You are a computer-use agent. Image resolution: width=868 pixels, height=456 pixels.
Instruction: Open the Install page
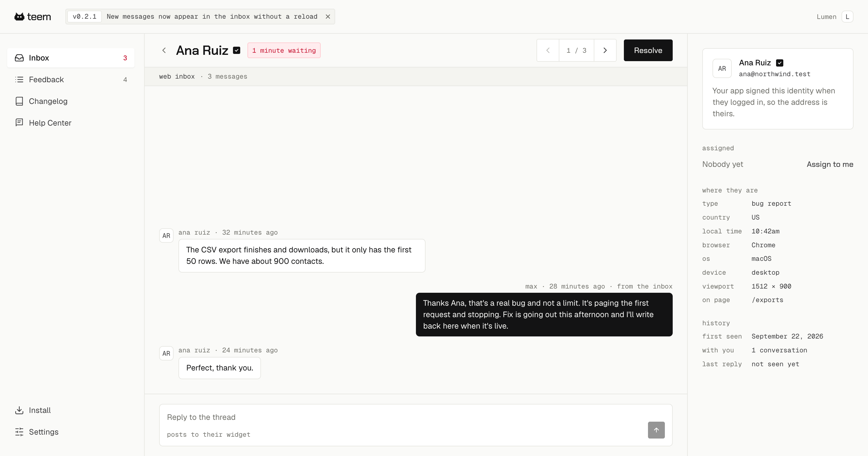point(71,410)
